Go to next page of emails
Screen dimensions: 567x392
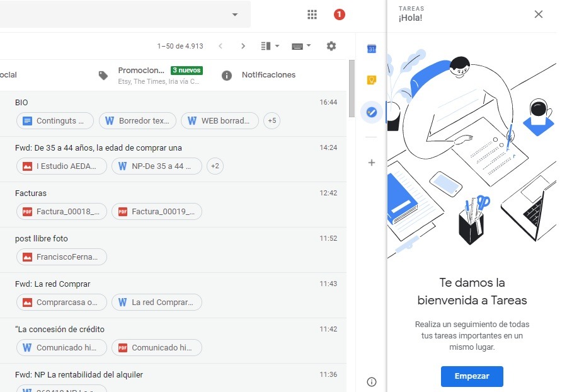click(243, 46)
